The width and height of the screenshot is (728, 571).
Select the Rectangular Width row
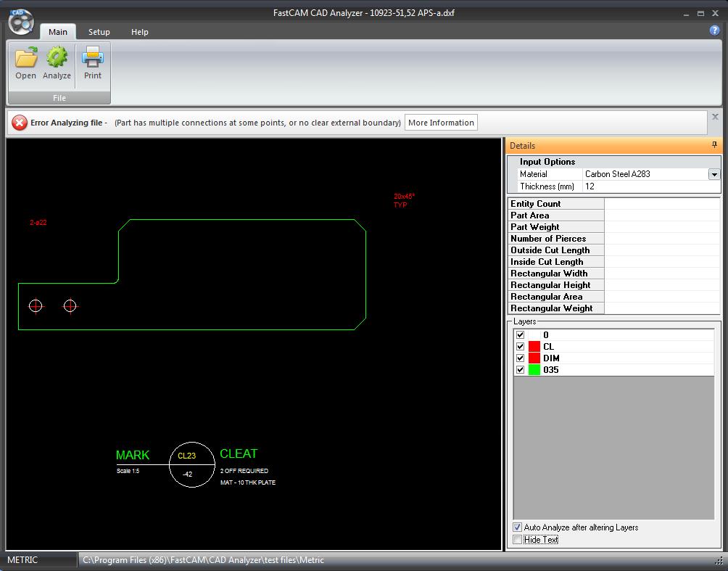point(613,274)
